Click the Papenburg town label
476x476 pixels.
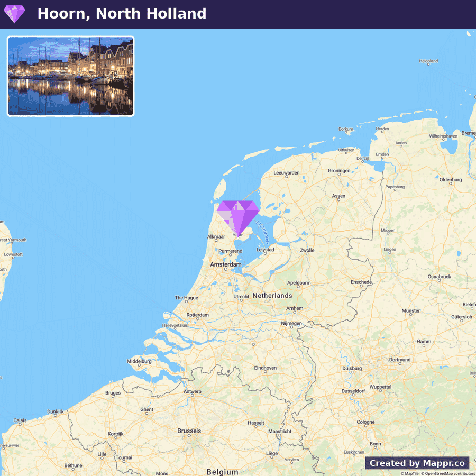pos(395,187)
